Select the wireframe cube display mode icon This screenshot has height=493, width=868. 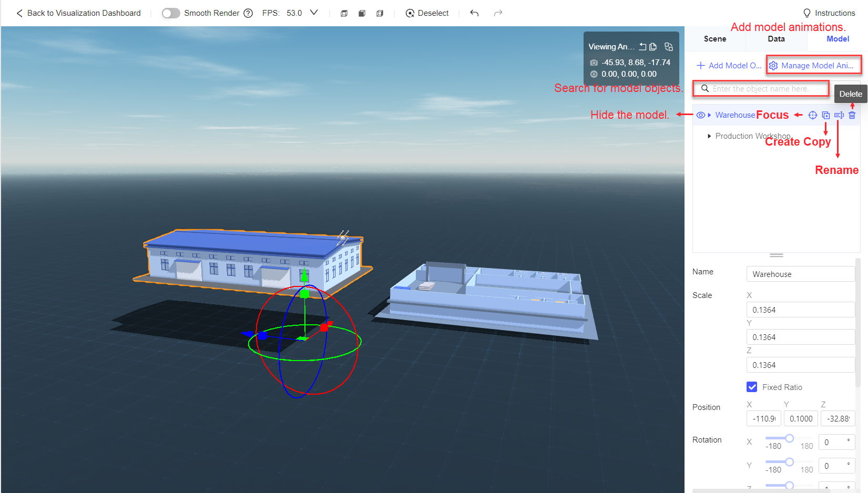(x=344, y=13)
